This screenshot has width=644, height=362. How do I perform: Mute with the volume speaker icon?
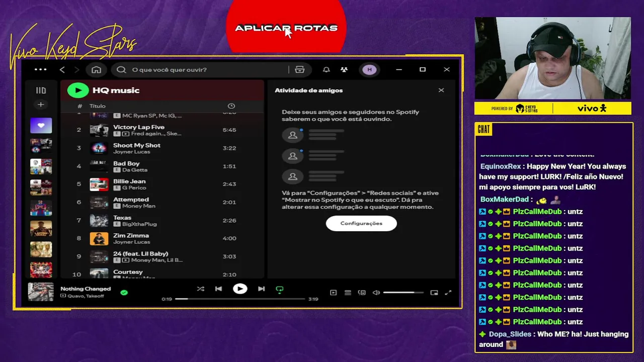point(376,293)
